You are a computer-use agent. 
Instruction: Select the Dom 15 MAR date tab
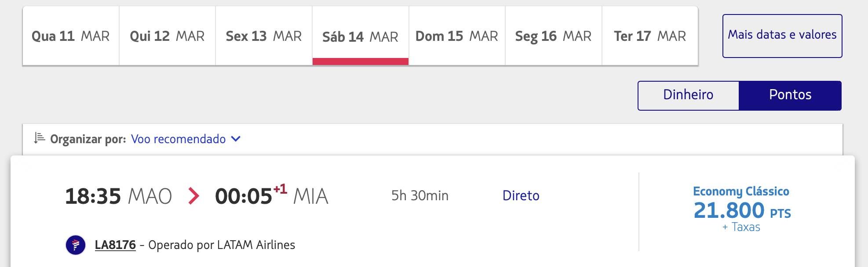[x=457, y=36]
